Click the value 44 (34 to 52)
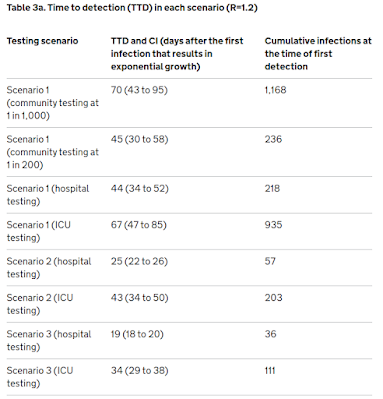Screen dimensions: 383x399 coord(140,189)
